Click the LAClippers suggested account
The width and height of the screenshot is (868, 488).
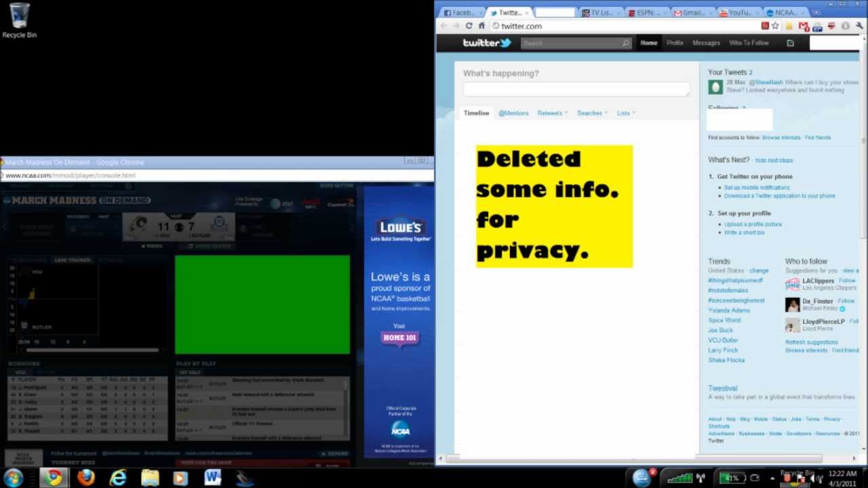[818, 281]
